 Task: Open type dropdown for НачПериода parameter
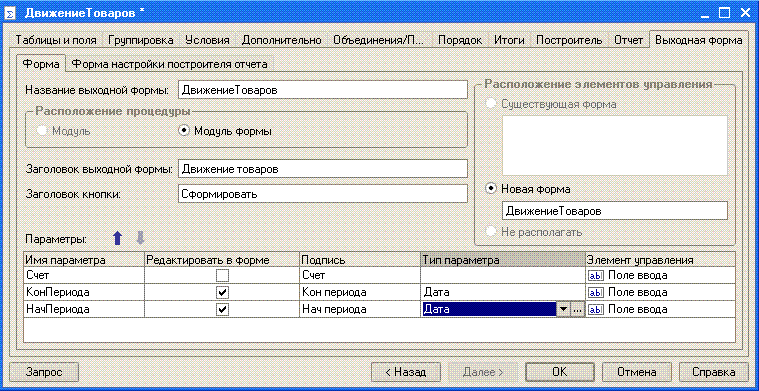[563, 310]
